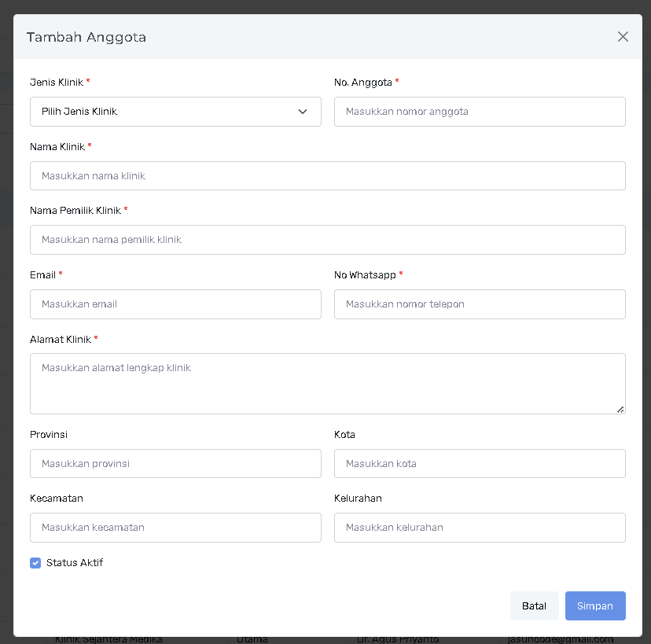Grab the textarea resize handle
Viewport: 651px width, 644px height.
pyautogui.click(x=620, y=409)
